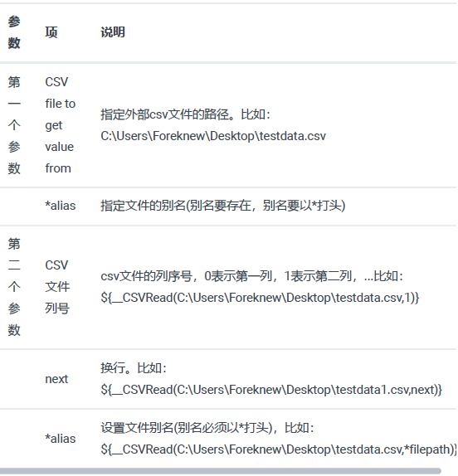Click the example ending with testdata.csv,1)}
This screenshot has width=458, height=476.
[260, 298]
